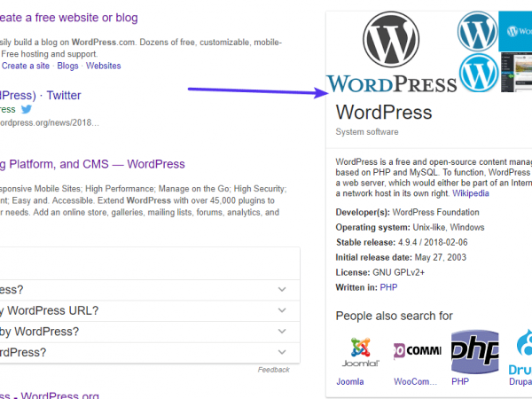Expand the first People also ask question

[282, 289]
